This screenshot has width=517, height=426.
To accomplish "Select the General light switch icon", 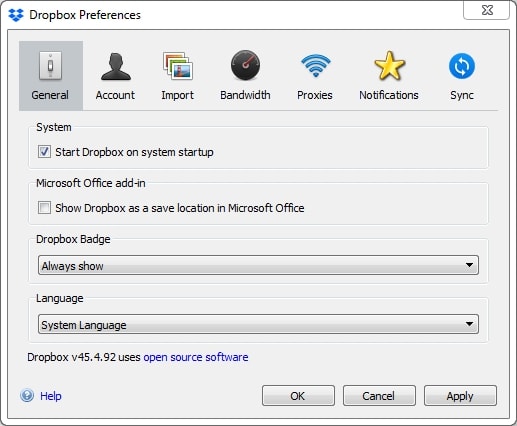I will click(50, 66).
